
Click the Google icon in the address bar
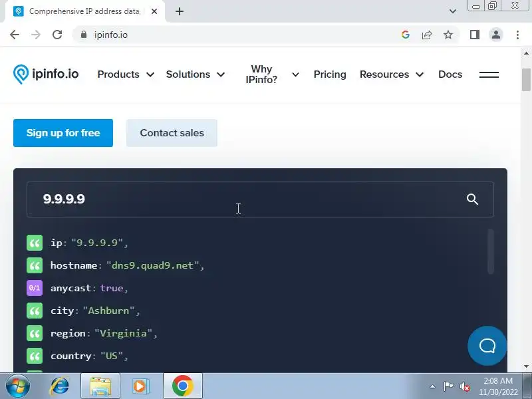click(x=406, y=35)
